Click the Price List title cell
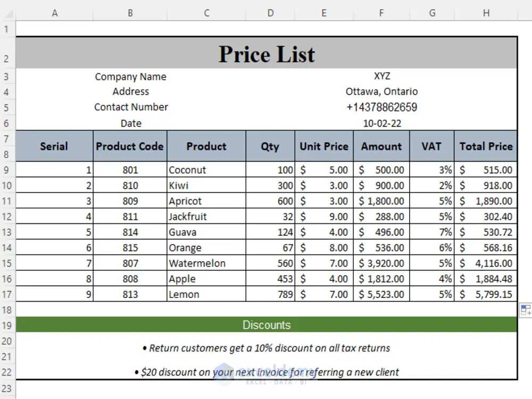This screenshot has height=399, width=532. point(266,54)
